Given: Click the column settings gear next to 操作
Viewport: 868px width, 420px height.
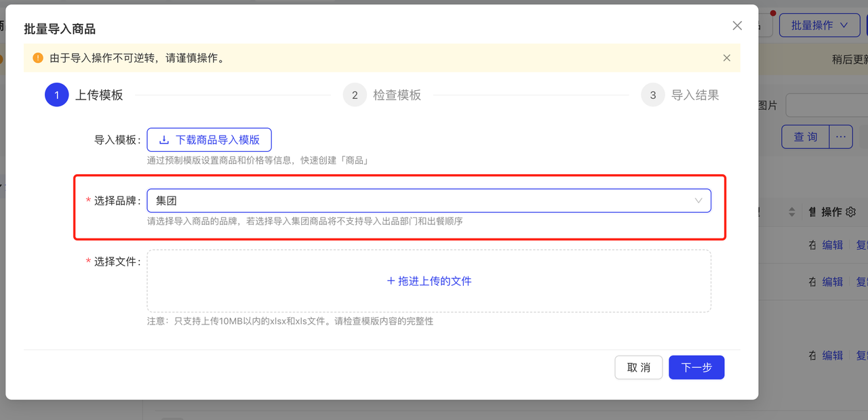Looking at the screenshot, I should tap(851, 212).
